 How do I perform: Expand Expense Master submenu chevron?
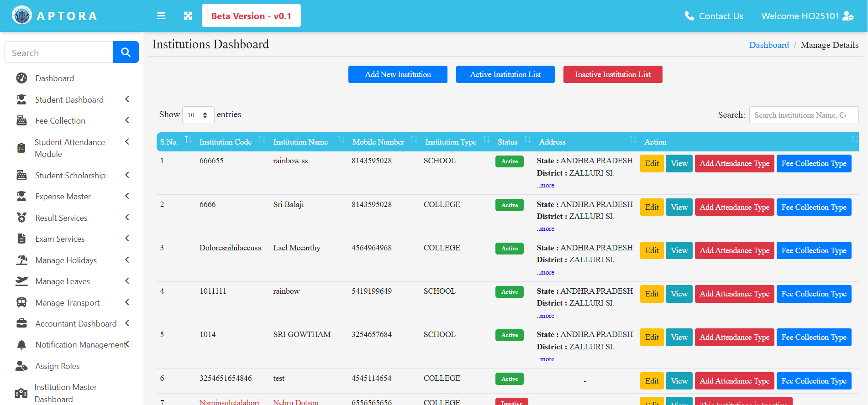click(127, 196)
